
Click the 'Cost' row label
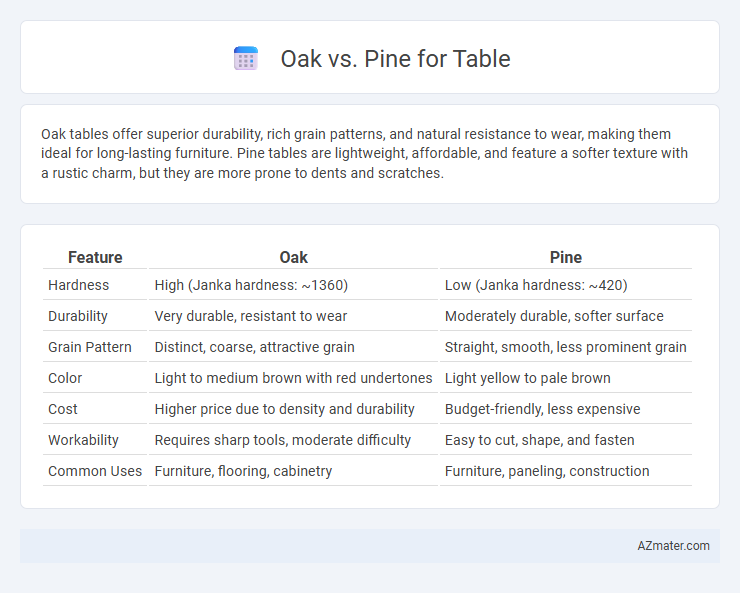click(x=63, y=409)
